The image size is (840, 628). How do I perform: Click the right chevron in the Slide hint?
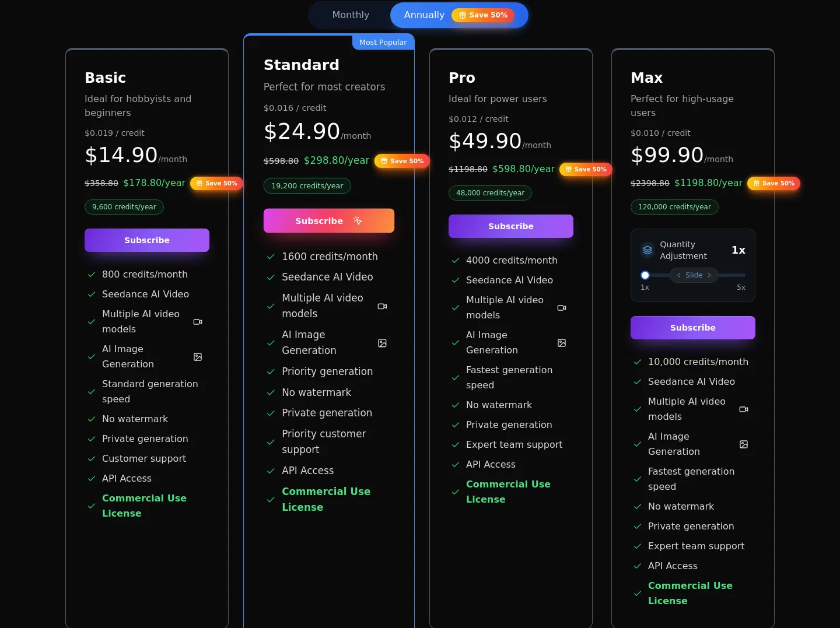[x=709, y=275]
